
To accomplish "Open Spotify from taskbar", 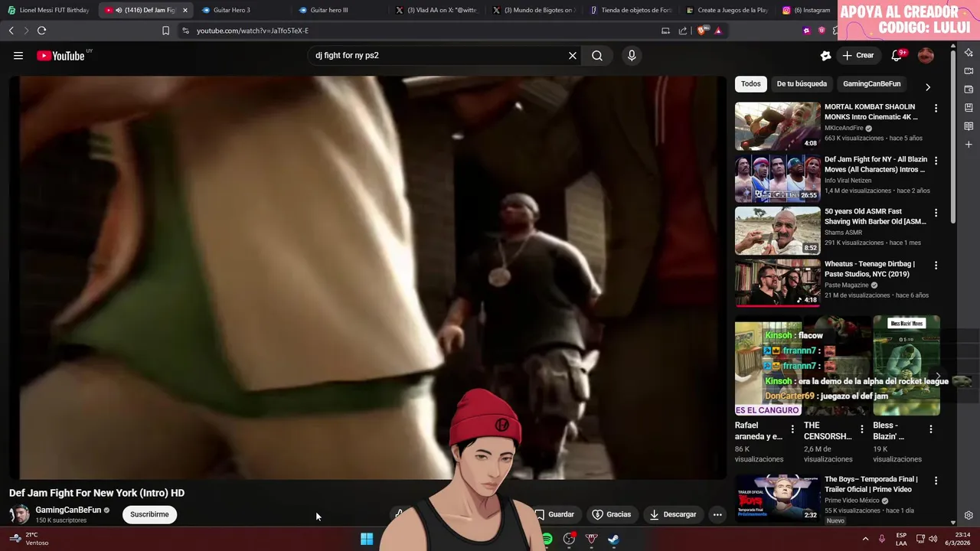I will [x=547, y=539].
